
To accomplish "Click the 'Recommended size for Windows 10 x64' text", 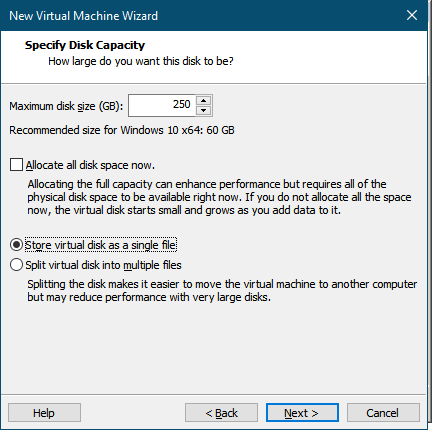I will click(122, 130).
